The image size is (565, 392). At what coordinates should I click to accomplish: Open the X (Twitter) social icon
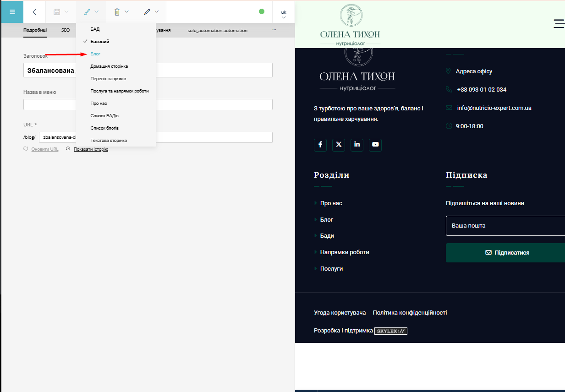339,145
